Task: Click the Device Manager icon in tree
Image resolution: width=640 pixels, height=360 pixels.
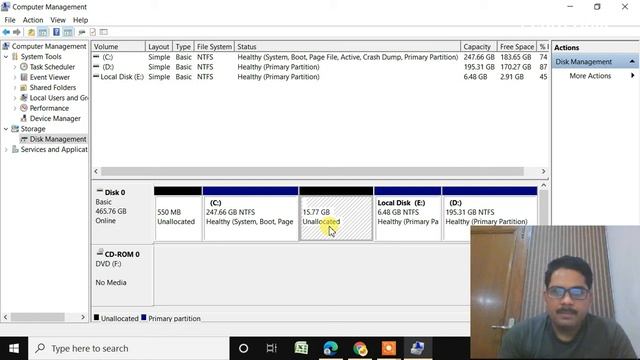Action: 24,118
